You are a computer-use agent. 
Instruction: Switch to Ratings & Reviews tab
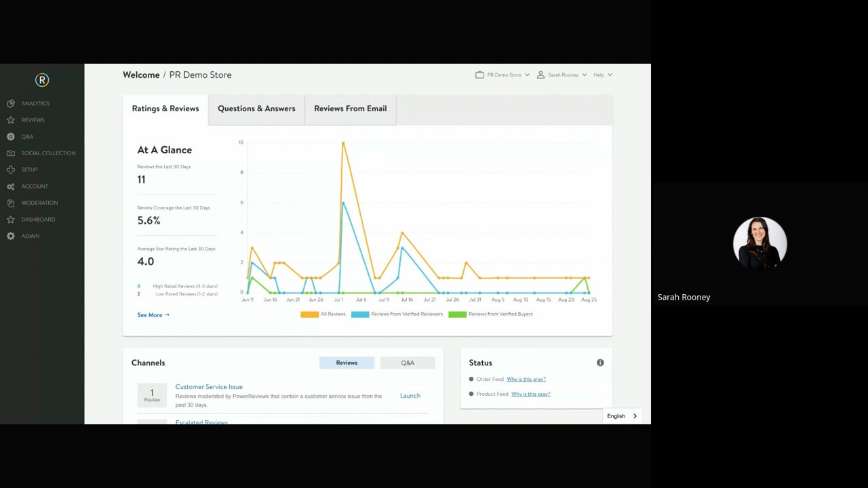(x=165, y=108)
